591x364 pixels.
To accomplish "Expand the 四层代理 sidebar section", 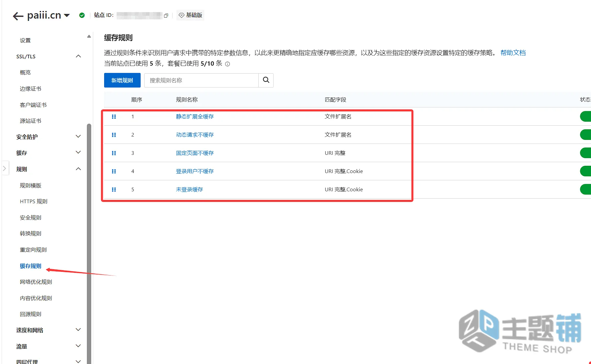I will point(78,361).
